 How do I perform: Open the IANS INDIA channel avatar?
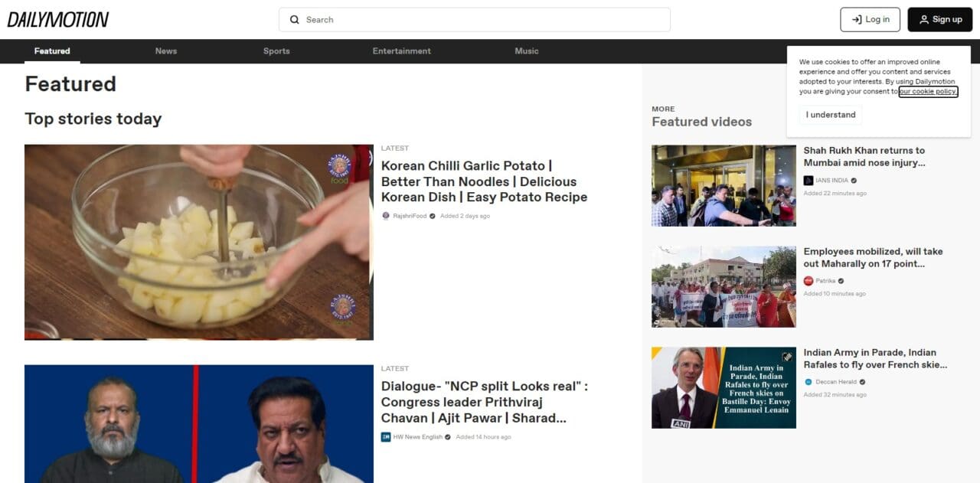click(808, 181)
